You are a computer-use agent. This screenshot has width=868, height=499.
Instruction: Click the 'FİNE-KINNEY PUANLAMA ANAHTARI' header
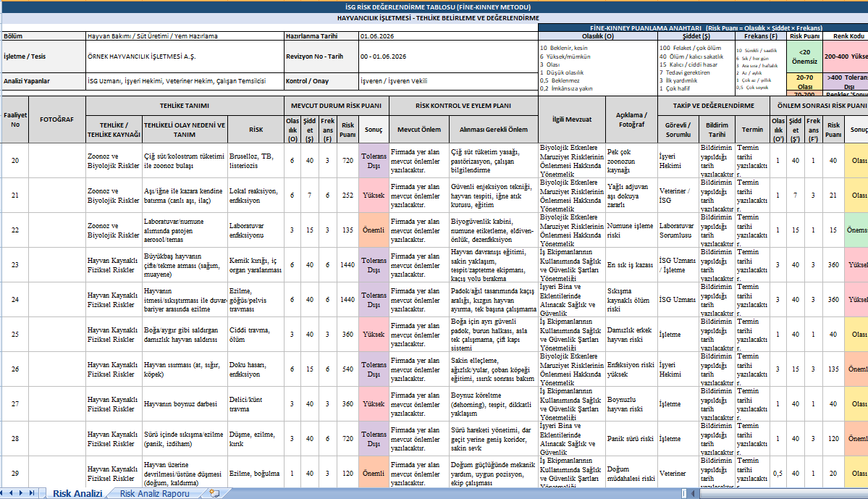pos(703,28)
